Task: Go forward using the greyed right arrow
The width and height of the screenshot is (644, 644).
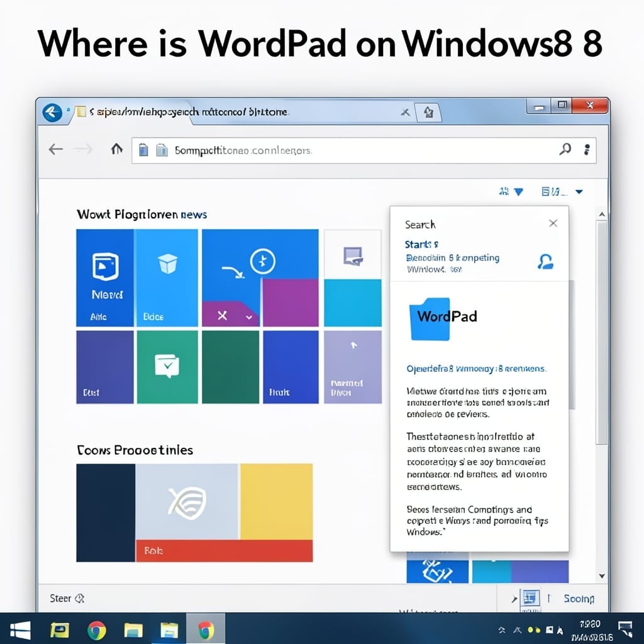Action: click(x=84, y=149)
